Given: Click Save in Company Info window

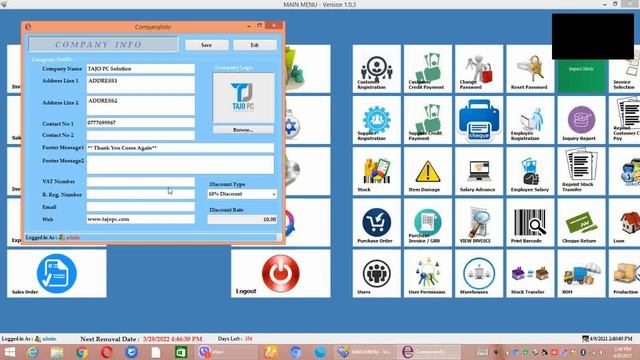Looking at the screenshot, I should click(x=207, y=45).
